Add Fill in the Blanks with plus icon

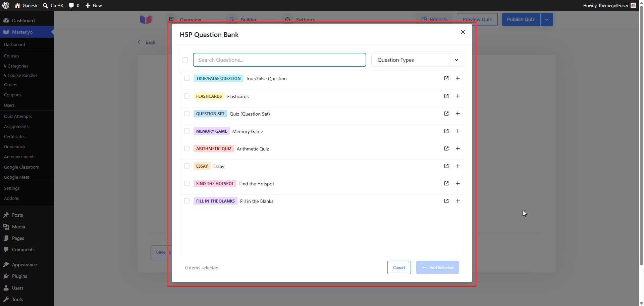coord(458,201)
